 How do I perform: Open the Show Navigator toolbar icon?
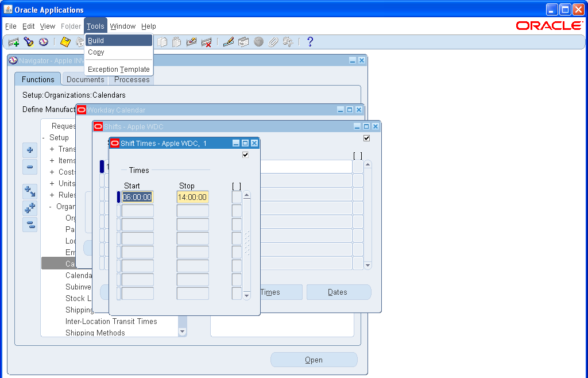42,41
